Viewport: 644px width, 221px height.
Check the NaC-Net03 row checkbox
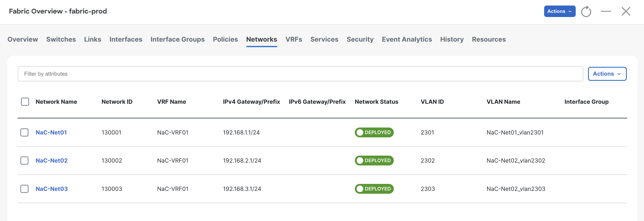pyautogui.click(x=24, y=189)
